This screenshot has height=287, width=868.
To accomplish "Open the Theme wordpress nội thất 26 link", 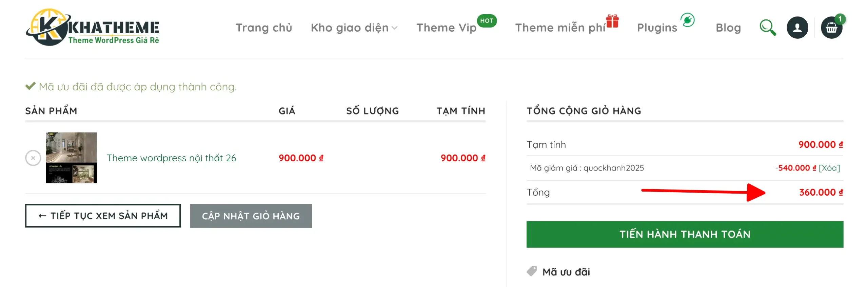I will pos(171,158).
